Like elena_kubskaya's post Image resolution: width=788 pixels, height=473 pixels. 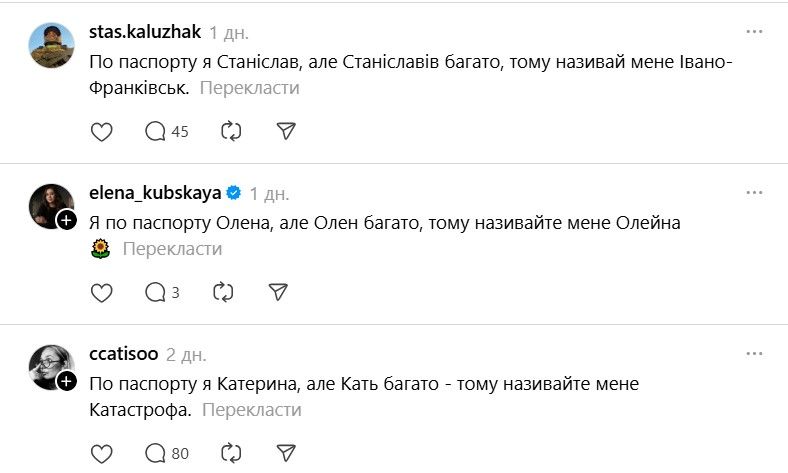102,292
